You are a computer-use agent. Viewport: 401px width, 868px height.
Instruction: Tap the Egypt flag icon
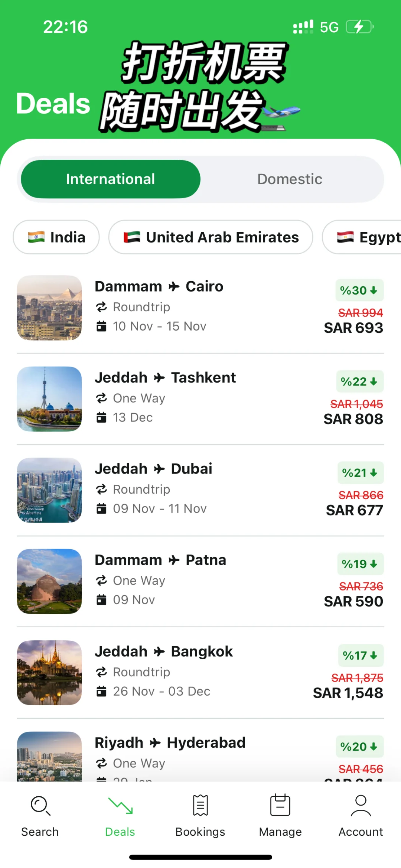pyautogui.click(x=345, y=237)
